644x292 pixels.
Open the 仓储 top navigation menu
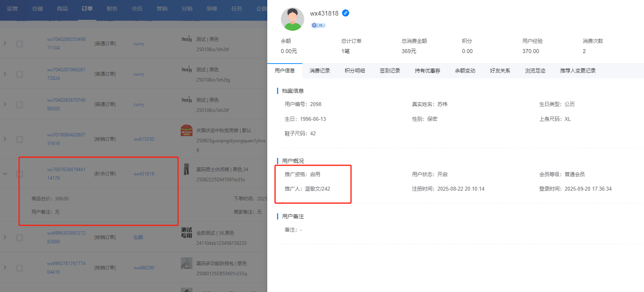[x=37, y=9]
